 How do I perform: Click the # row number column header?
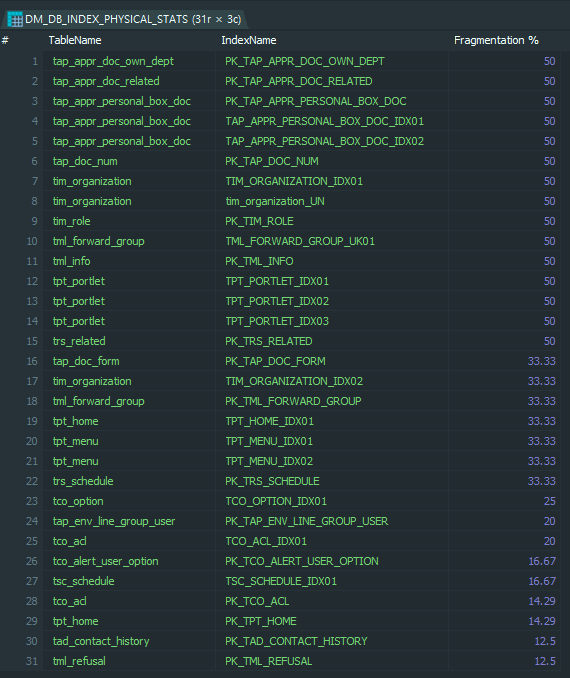pyautogui.click(x=5, y=40)
